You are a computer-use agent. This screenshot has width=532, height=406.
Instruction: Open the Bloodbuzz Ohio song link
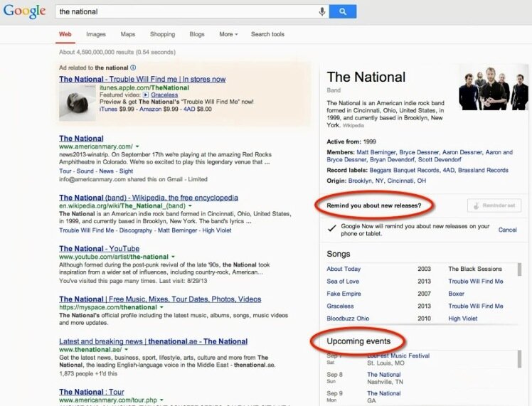[x=348, y=319]
